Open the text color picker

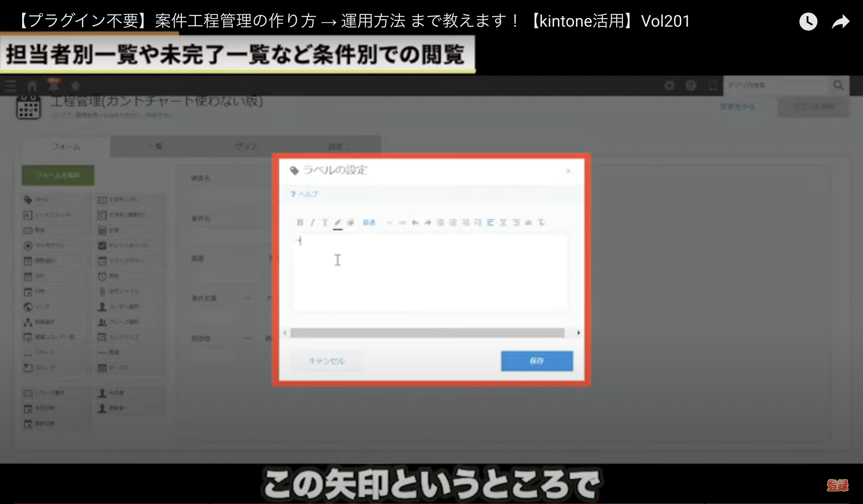pos(338,223)
